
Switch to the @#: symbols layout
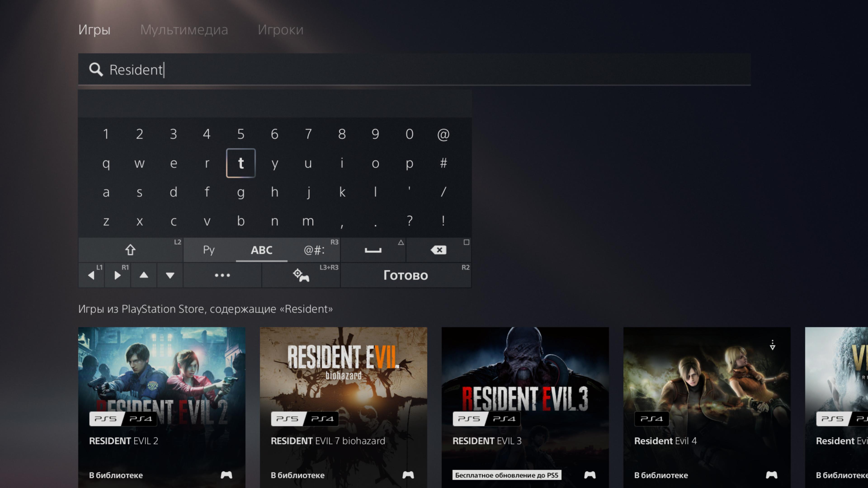coord(314,250)
